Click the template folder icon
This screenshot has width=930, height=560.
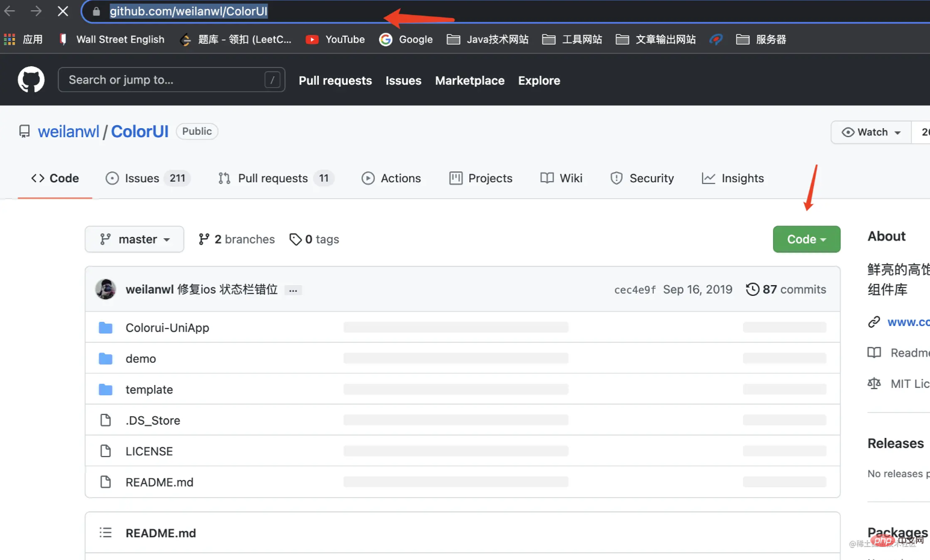(106, 390)
